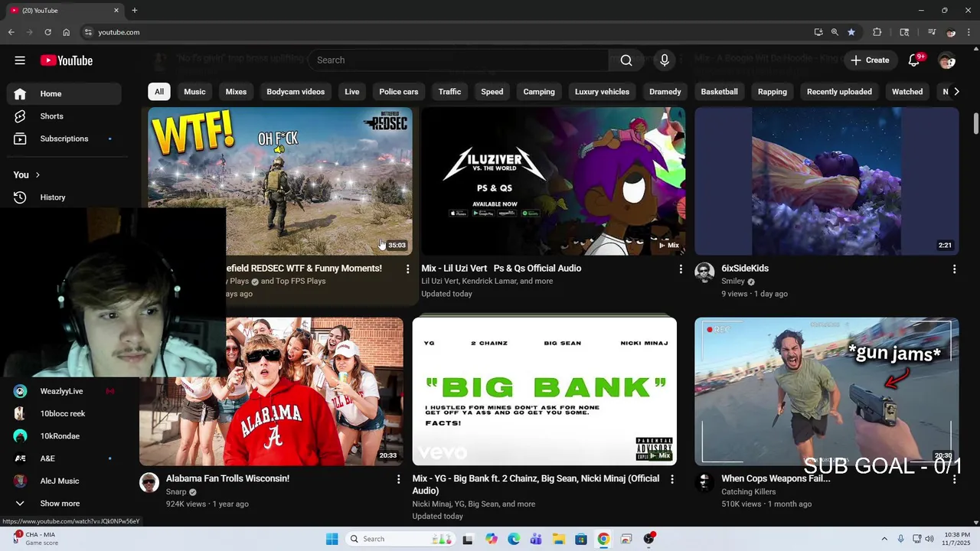Screen dimensions: 980x551
Task: Select the Recently uploaded chip
Action: pyautogui.click(x=839, y=92)
